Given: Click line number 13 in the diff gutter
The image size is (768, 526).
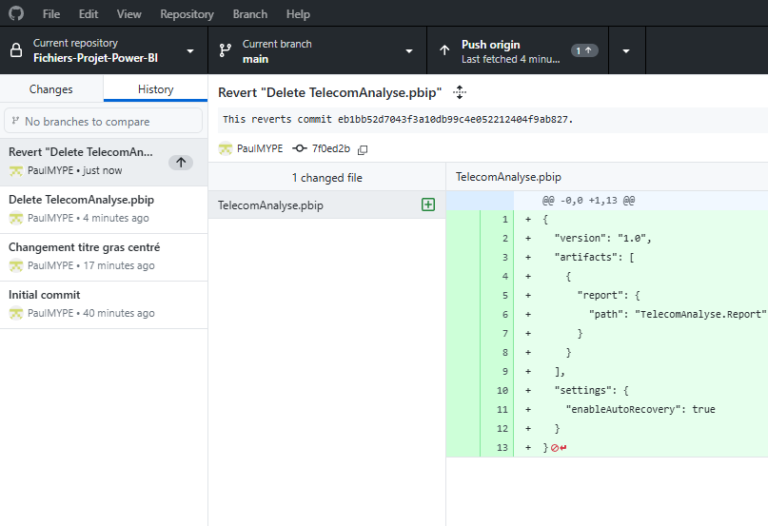Looking at the screenshot, I should click(x=502, y=448).
